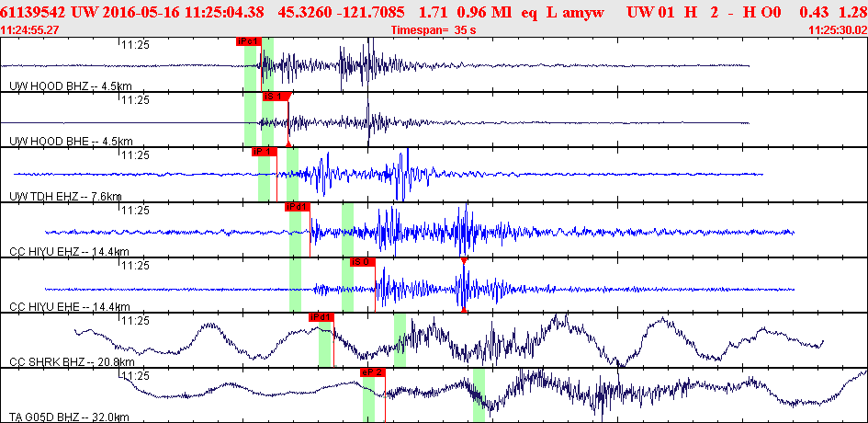Select the iPc1 pick flag on HOOD BHZ
868x423 pixels.
(248, 41)
